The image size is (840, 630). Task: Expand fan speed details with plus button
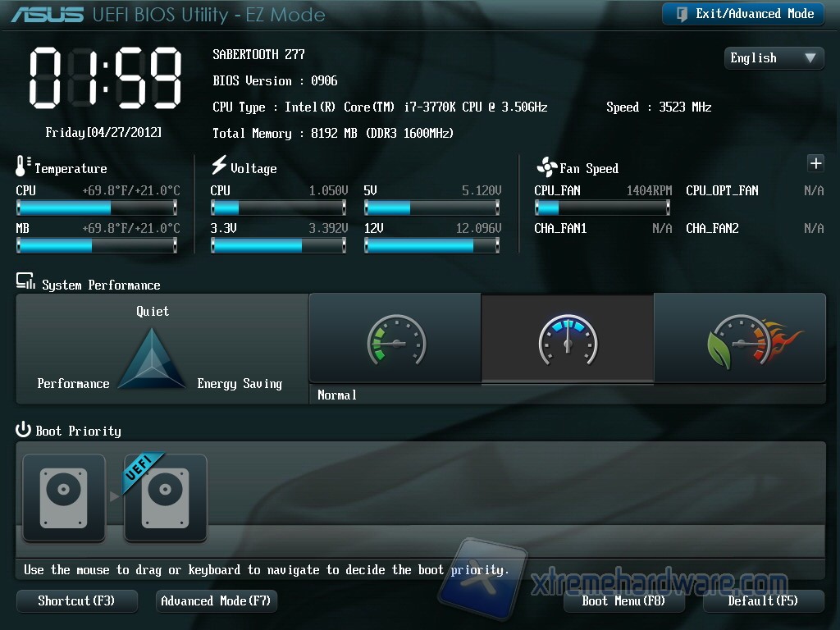(x=815, y=163)
